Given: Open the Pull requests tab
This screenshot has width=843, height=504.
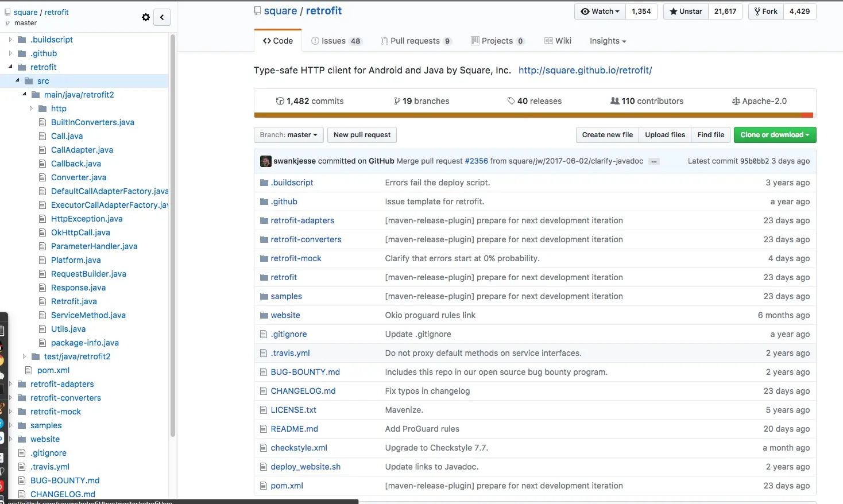Looking at the screenshot, I should click(416, 41).
